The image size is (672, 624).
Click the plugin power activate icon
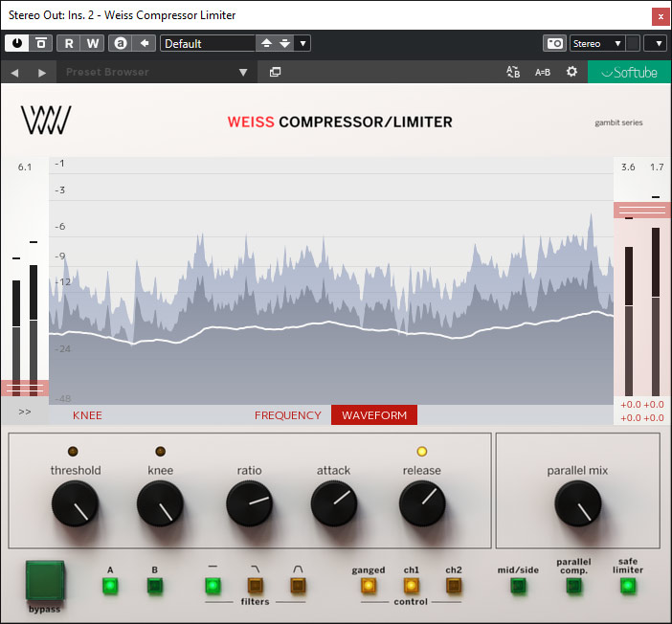tap(17, 43)
